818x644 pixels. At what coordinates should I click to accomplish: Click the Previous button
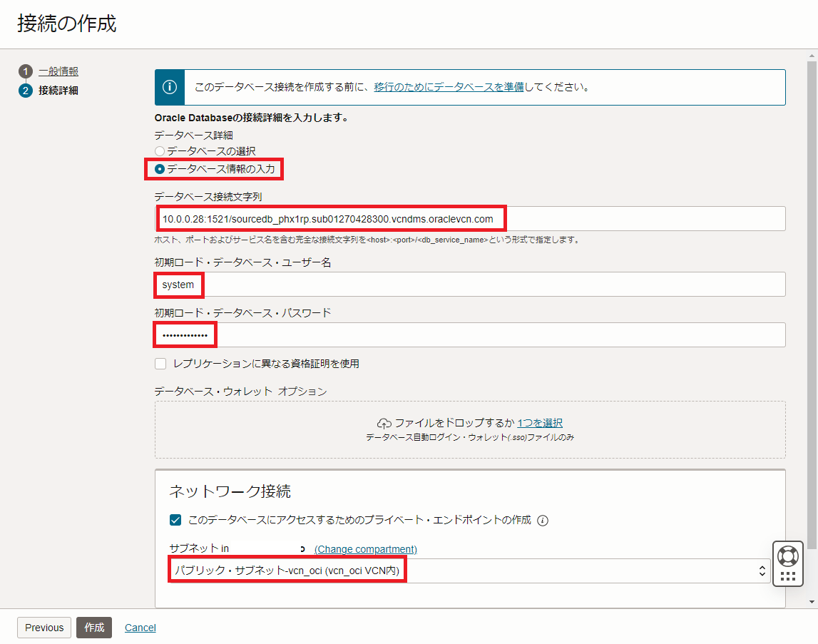(44, 628)
